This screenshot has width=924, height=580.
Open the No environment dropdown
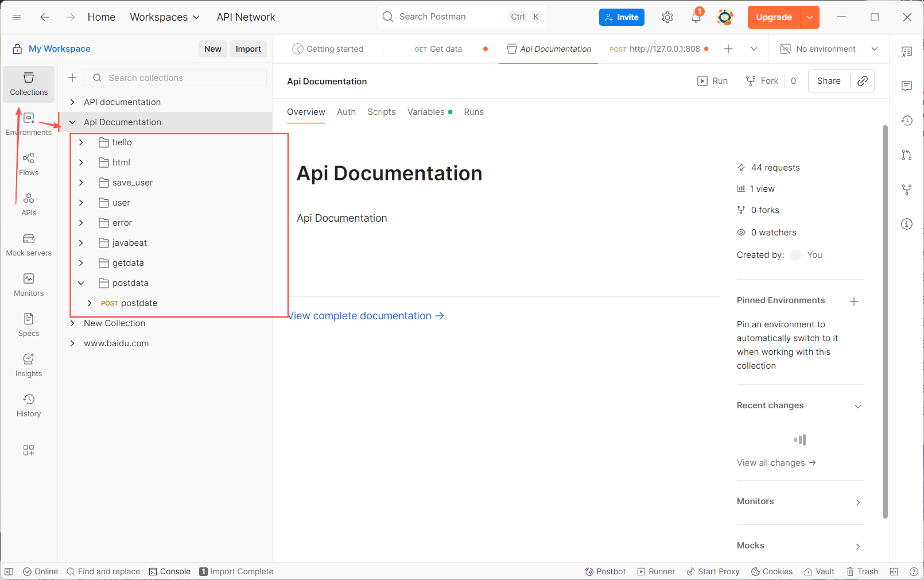pyautogui.click(x=829, y=49)
